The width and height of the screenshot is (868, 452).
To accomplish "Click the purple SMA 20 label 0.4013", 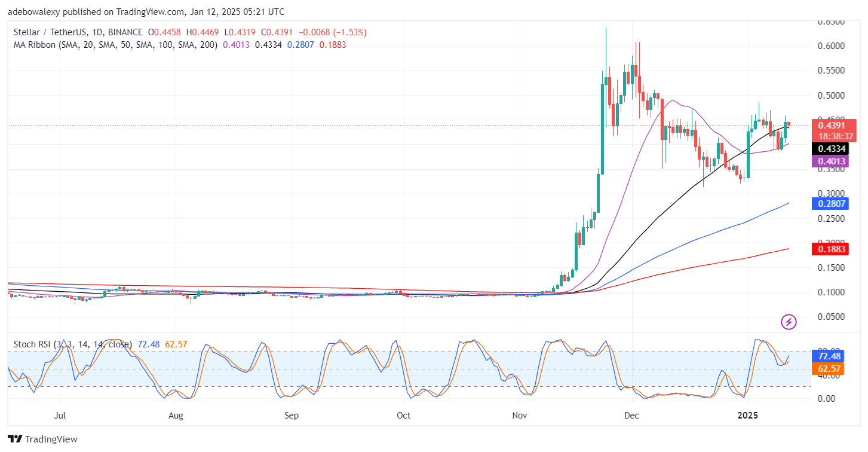I will click(830, 161).
